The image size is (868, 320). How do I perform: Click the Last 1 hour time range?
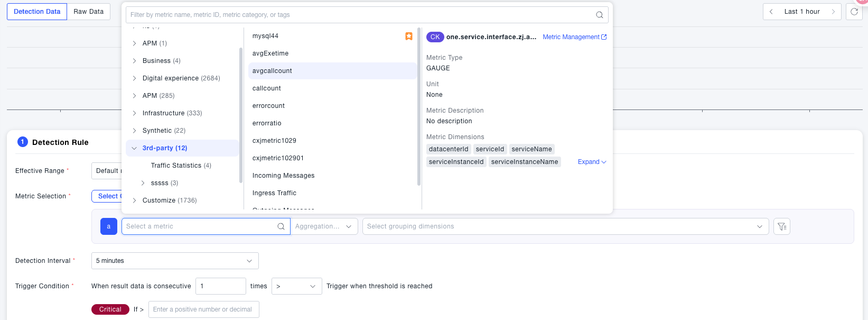click(x=802, y=12)
